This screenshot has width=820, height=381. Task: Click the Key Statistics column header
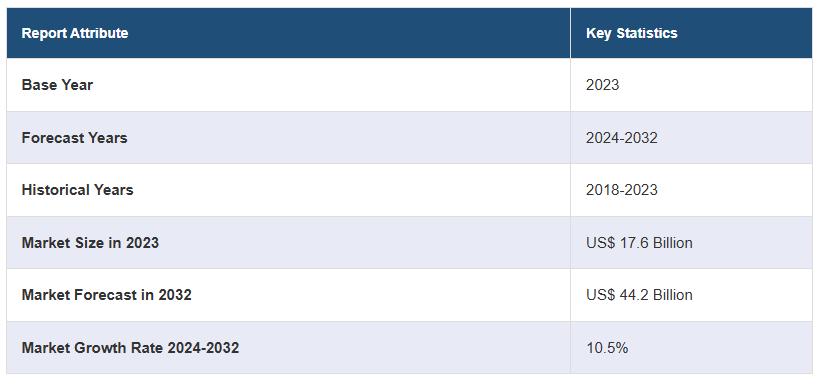pos(632,33)
